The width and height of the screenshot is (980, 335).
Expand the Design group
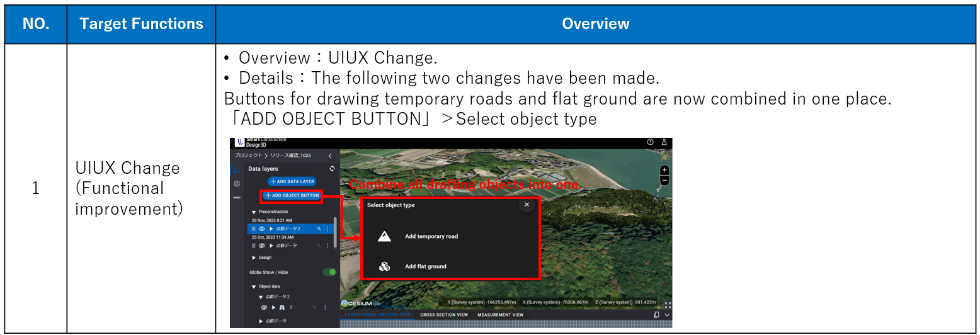click(x=254, y=258)
